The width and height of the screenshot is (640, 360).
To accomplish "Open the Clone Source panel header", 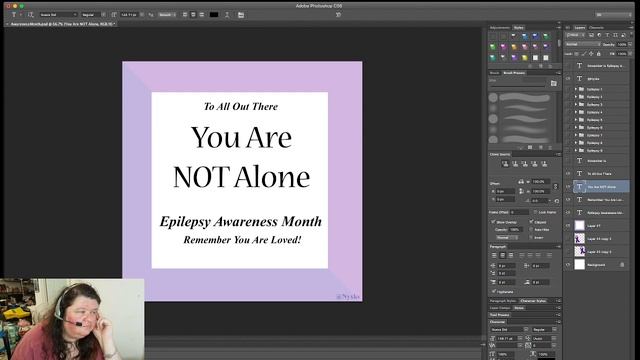I will click(500, 154).
